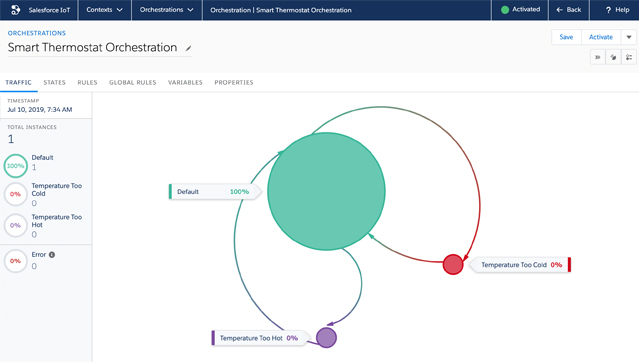Switch to the Traffic tab
The image size is (639, 362).
[x=18, y=82]
